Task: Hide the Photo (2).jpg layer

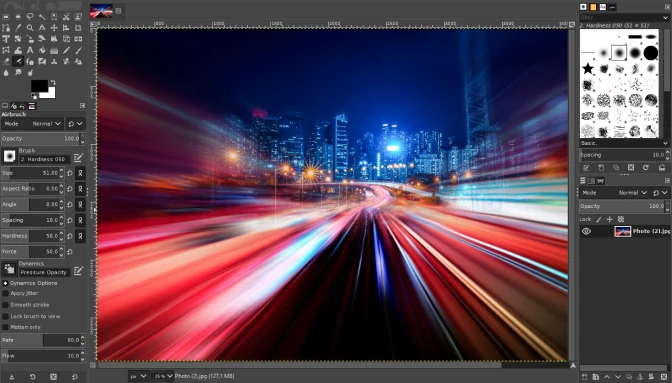Action: point(586,231)
